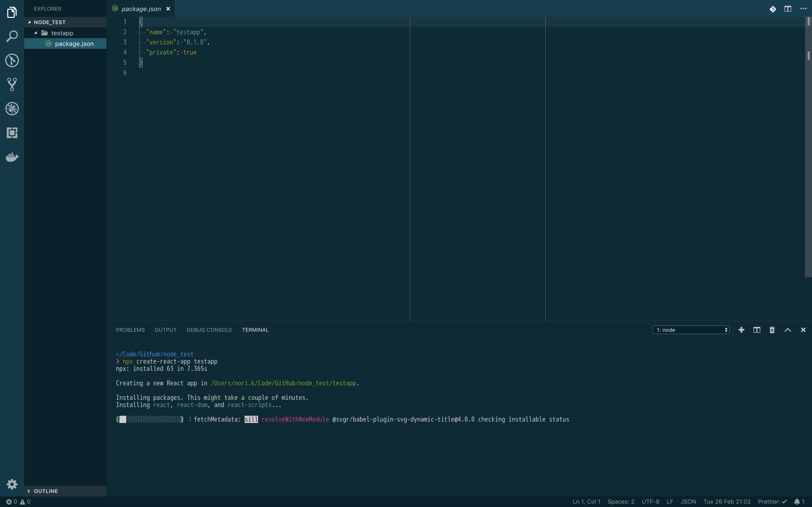Create a new terminal with plus

[x=741, y=330]
